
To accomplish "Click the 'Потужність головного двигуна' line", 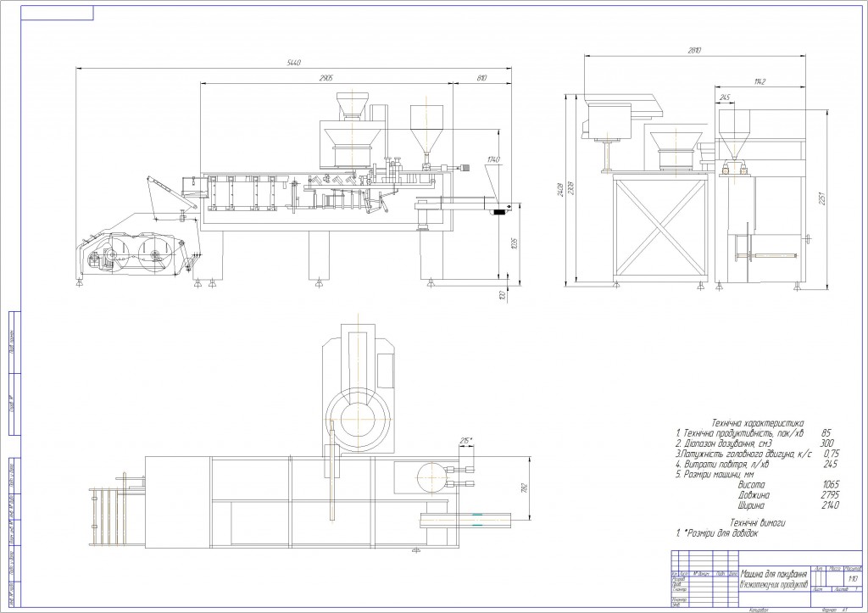I will [x=743, y=454].
